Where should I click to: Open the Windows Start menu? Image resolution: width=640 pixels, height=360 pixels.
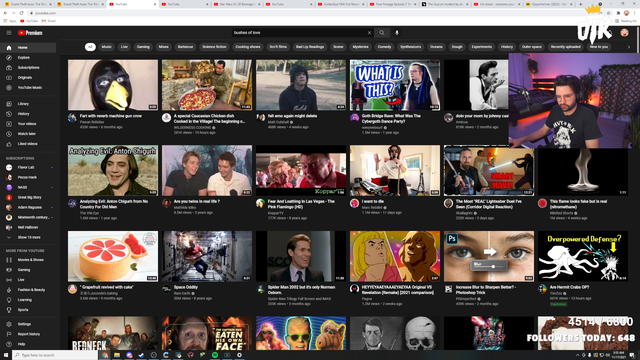click(6, 355)
